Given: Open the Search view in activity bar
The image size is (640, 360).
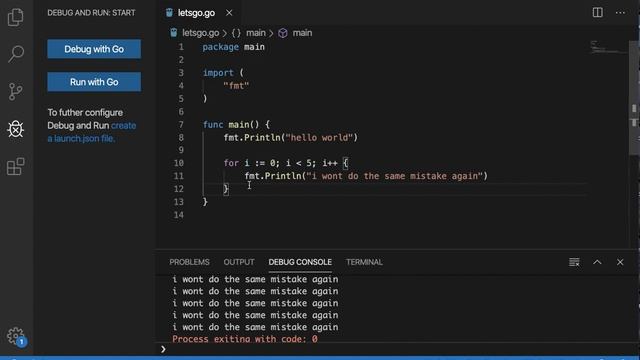Looking at the screenshot, I should tap(16, 54).
